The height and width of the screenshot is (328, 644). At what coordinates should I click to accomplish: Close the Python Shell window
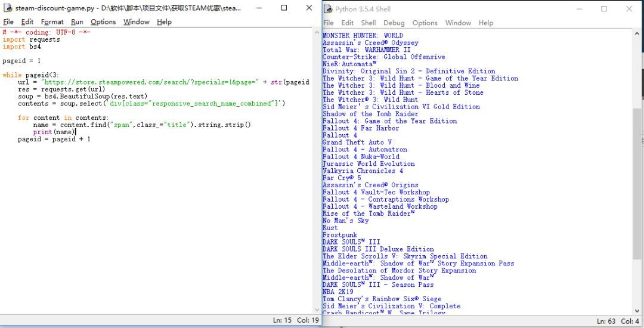tap(629, 8)
